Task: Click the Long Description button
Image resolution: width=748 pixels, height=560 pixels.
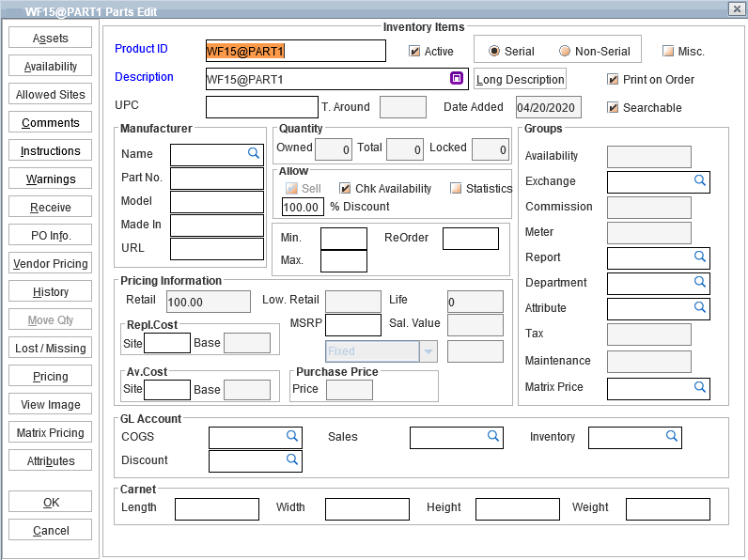Action: (x=520, y=80)
